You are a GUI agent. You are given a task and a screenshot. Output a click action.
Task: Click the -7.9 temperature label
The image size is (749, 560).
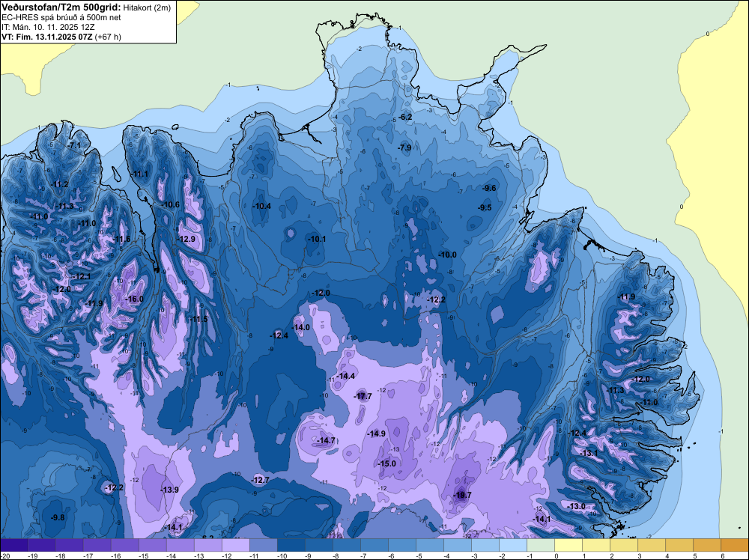404,148
